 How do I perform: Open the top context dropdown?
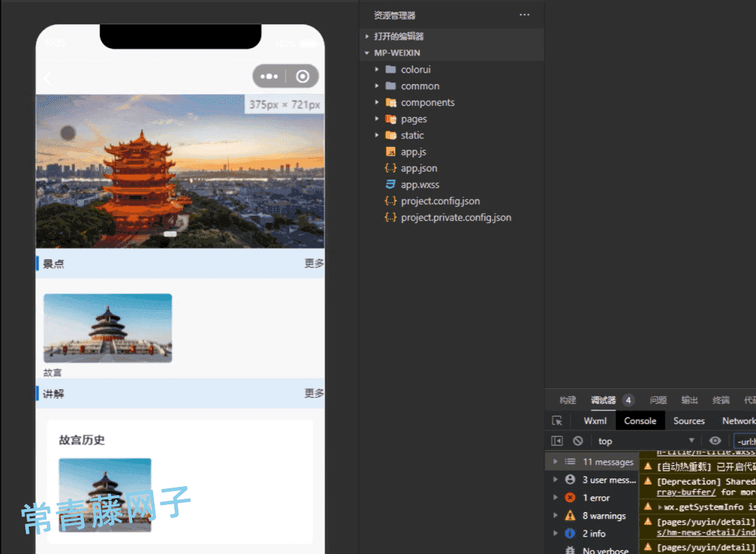tap(646, 441)
